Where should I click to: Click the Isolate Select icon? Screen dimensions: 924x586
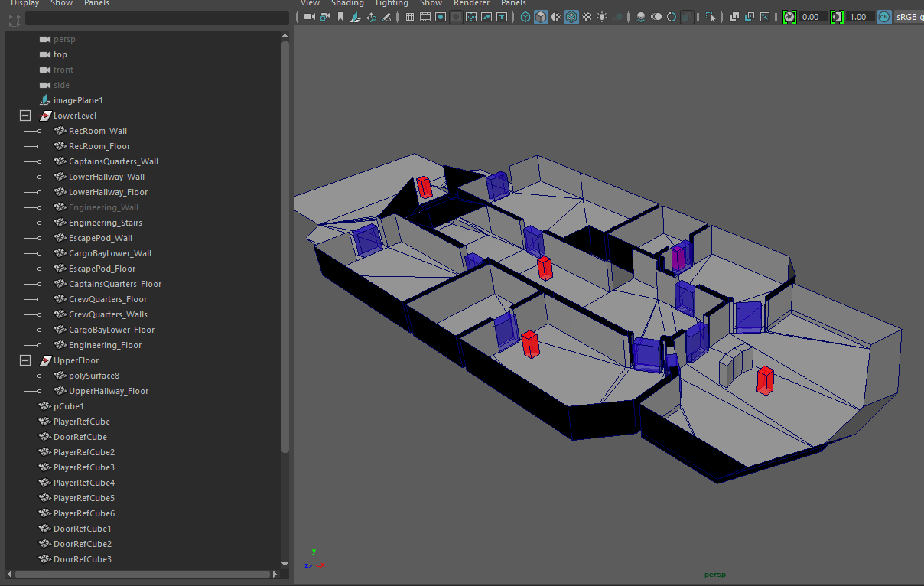click(x=711, y=17)
